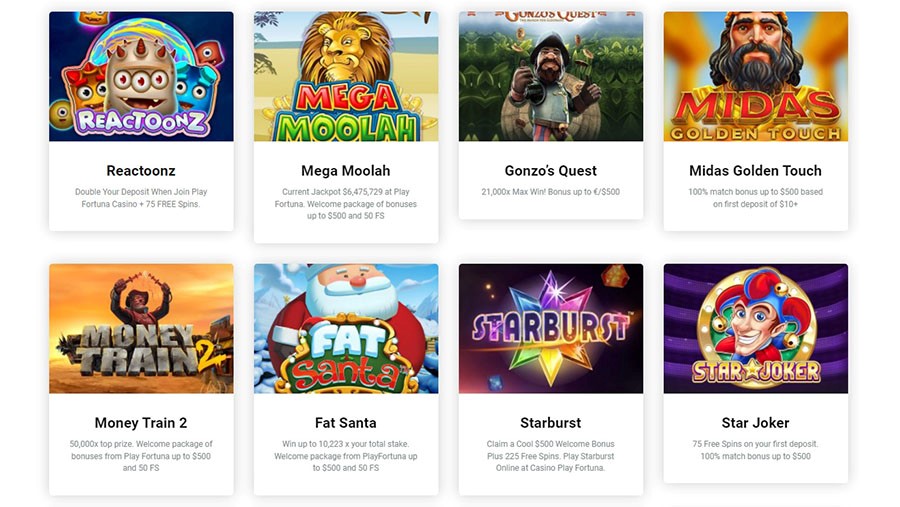This screenshot has height=507, width=900.
Task: Open the Gonzo's Quest title link
Action: coord(551,171)
